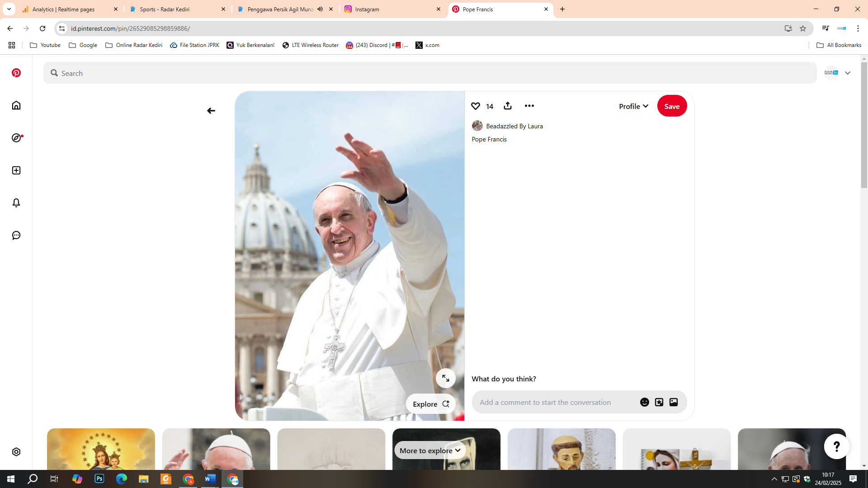Expand the Profile board dropdown
This screenshot has width=868, height=488.
tap(633, 106)
